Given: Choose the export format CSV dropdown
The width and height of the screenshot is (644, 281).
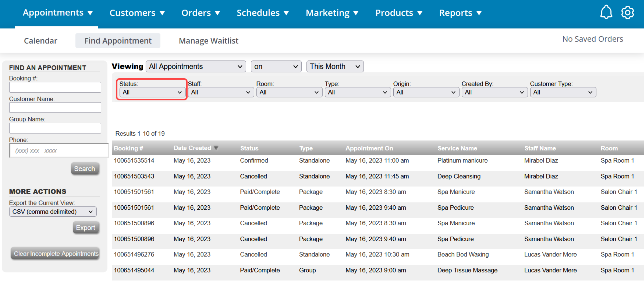Looking at the screenshot, I should [53, 212].
